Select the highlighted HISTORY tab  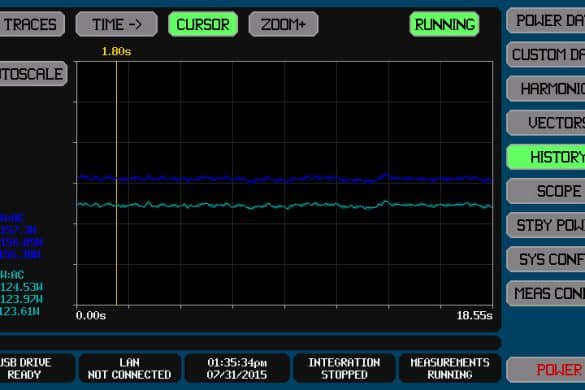[546, 157]
